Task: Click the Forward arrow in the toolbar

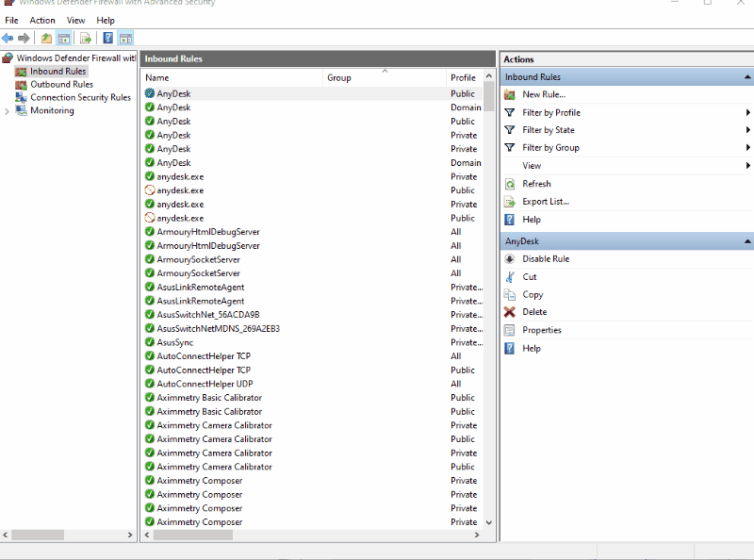Action: [24, 38]
